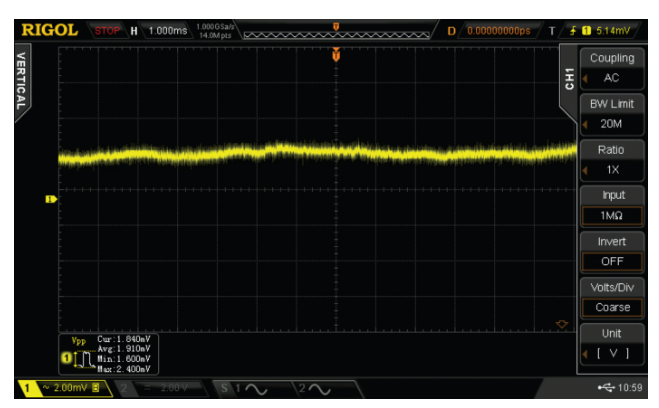The width and height of the screenshot is (659, 408).
Task: Toggle the Coarse Volts/Div setting
Action: pos(612,307)
